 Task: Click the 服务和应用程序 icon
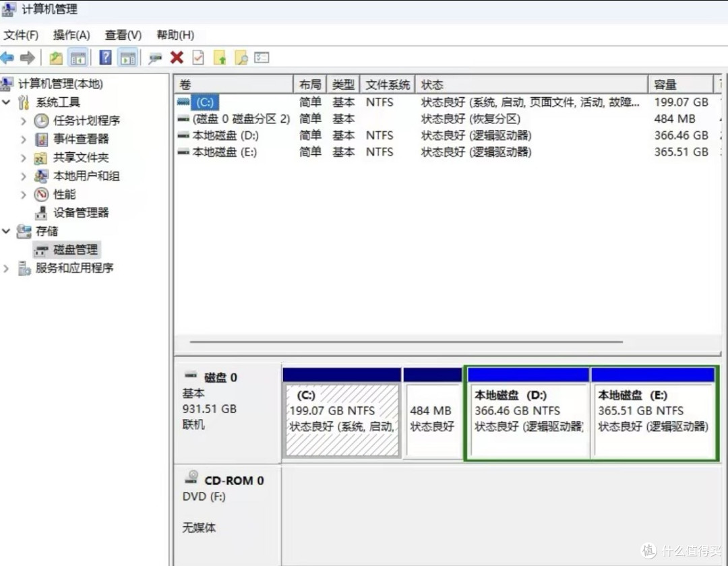pos(24,268)
